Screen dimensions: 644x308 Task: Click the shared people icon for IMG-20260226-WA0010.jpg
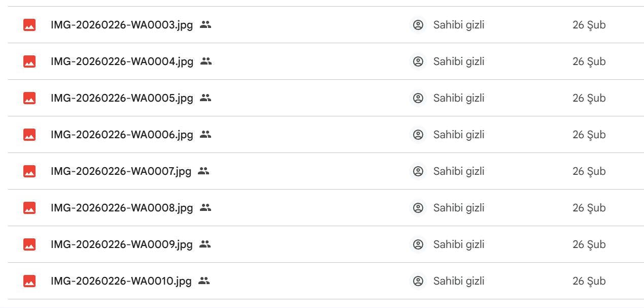[x=204, y=281]
